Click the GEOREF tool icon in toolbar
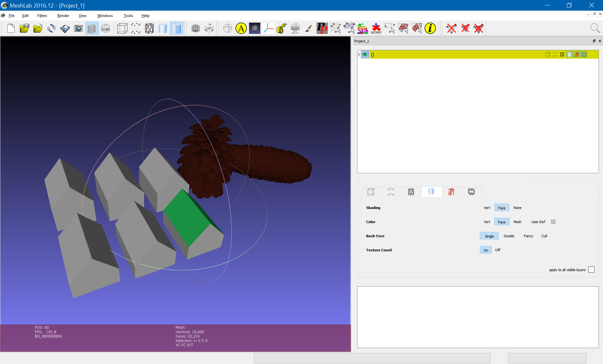The height and width of the screenshot is (364, 603). click(376, 28)
